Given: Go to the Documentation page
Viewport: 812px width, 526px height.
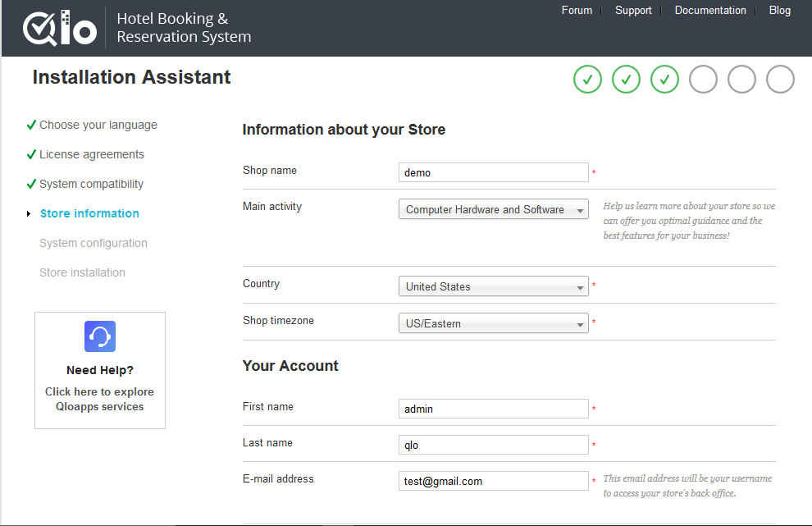Looking at the screenshot, I should pyautogui.click(x=710, y=11).
